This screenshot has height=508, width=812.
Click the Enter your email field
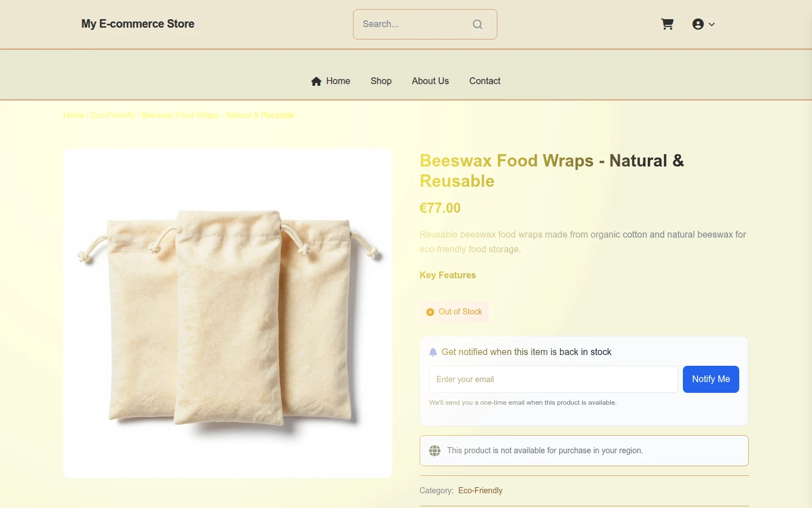pyautogui.click(x=554, y=379)
